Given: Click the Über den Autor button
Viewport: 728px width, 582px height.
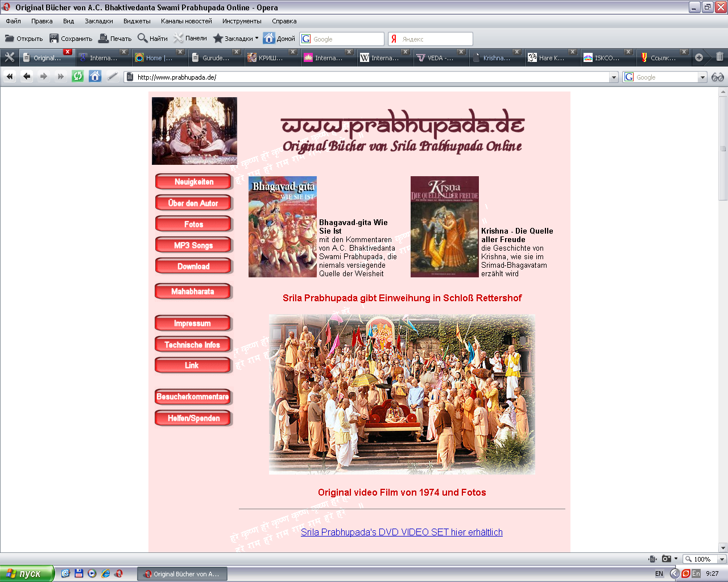Looking at the screenshot, I should pyautogui.click(x=193, y=203).
